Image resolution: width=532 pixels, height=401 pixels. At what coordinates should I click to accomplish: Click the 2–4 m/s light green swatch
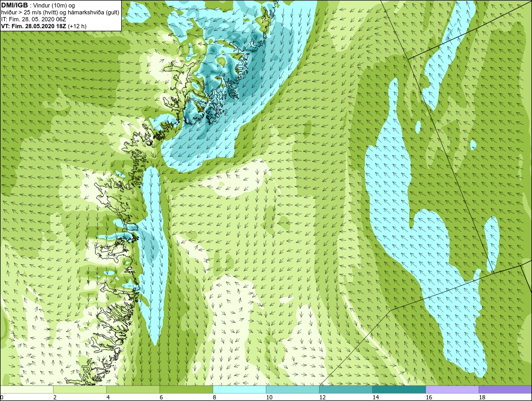80,389
